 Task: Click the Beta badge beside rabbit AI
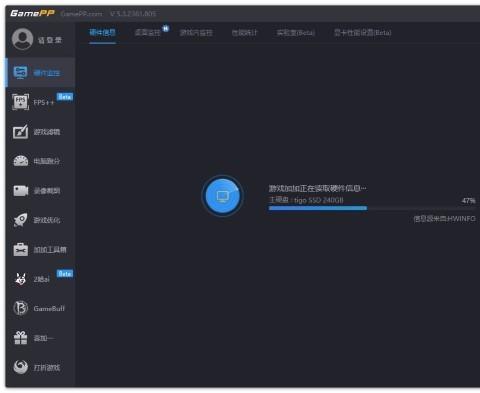(65, 274)
